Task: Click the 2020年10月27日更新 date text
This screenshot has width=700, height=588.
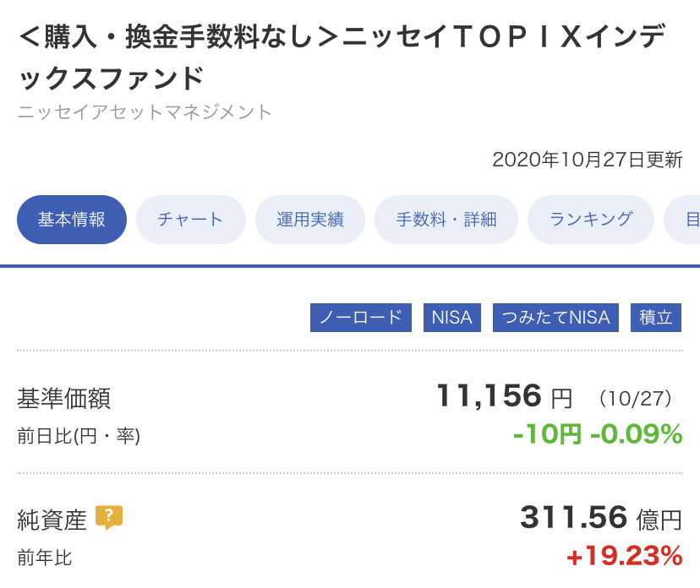Action: click(588, 160)
